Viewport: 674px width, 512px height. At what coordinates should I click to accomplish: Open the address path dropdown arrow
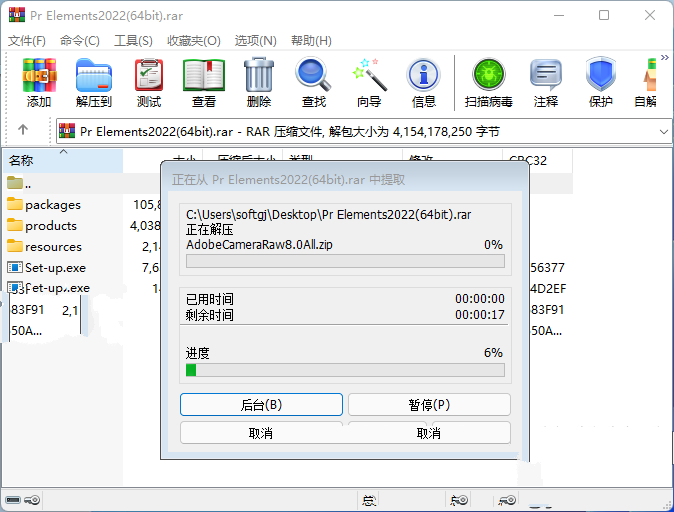(664, 132)
